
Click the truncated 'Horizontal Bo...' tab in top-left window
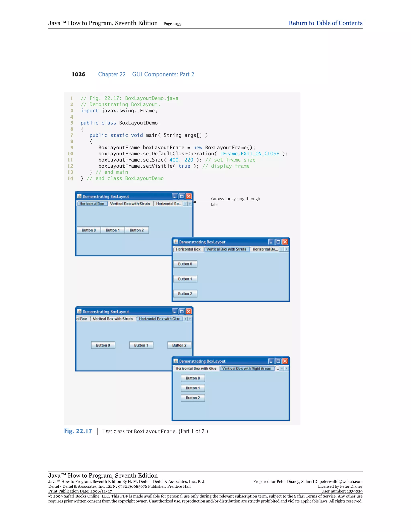click(x=169, y=204)
